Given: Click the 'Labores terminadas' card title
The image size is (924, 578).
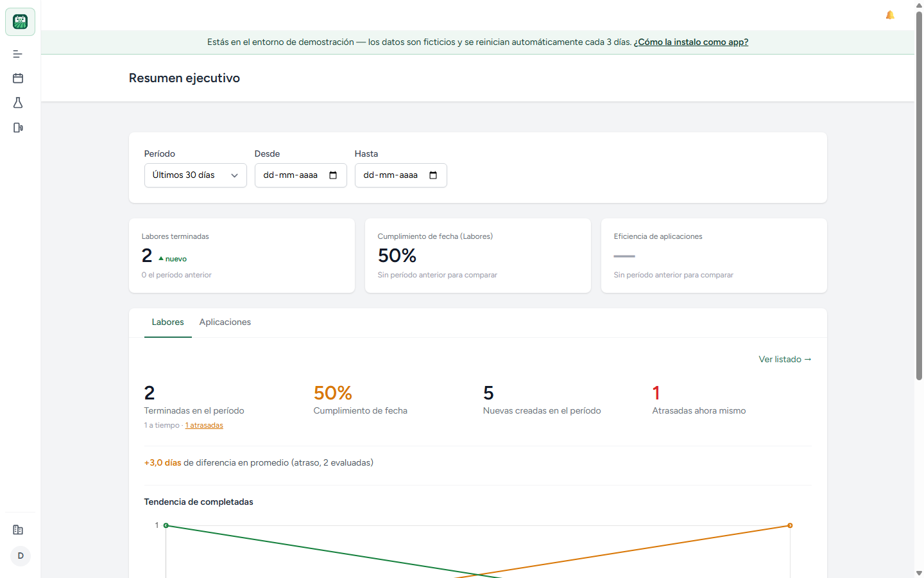Looking at the screenshot, I should [x=175, y=236].
